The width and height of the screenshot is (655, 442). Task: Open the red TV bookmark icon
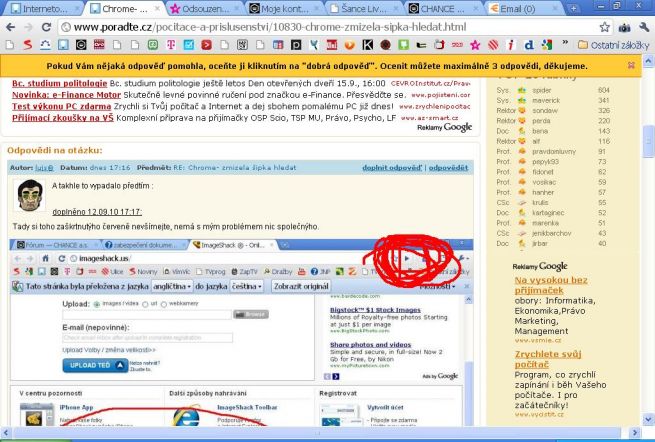click(x=439, y=45)
